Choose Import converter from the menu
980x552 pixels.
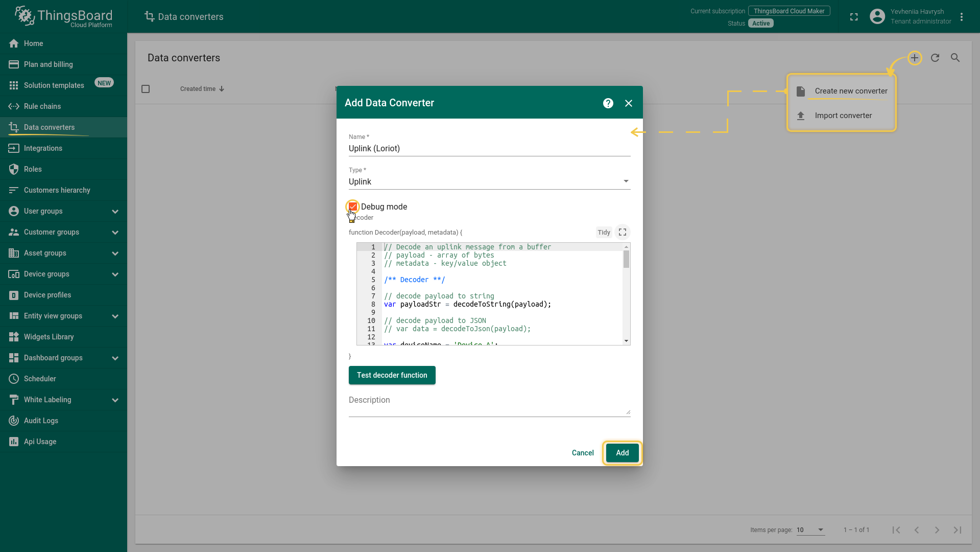[x=843, y=116]
